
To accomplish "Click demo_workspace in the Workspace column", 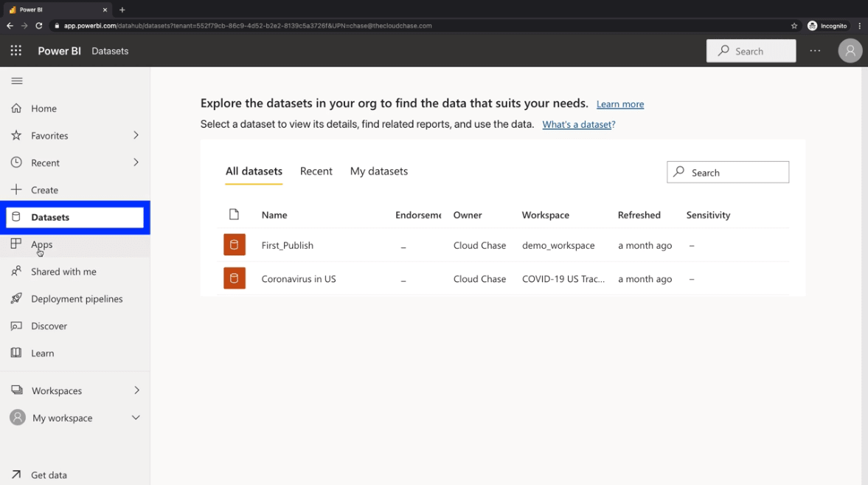I will 558,245.
